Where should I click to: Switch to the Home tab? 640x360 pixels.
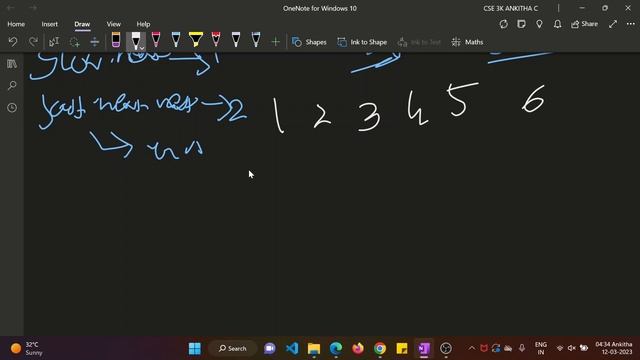pyautogui.click(x=16, y=24)
